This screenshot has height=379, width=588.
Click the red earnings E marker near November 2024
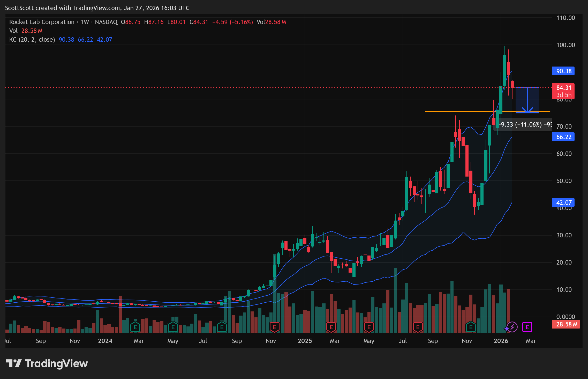pos(275,327)
